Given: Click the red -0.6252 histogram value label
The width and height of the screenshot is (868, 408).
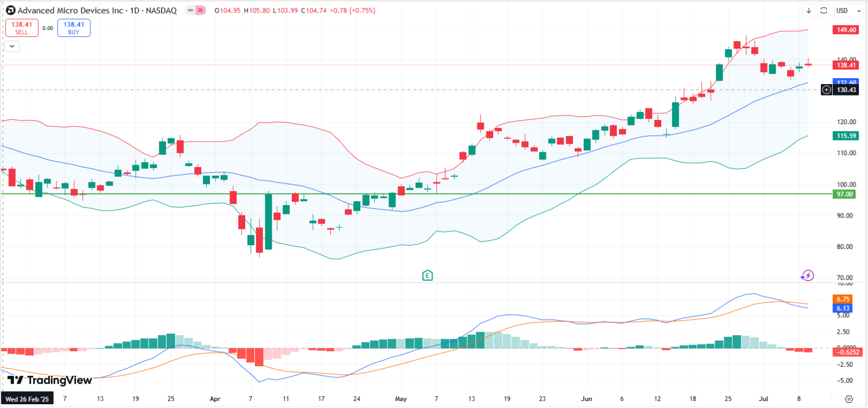Looking at the screenshot, I should (x=847, y=352).
